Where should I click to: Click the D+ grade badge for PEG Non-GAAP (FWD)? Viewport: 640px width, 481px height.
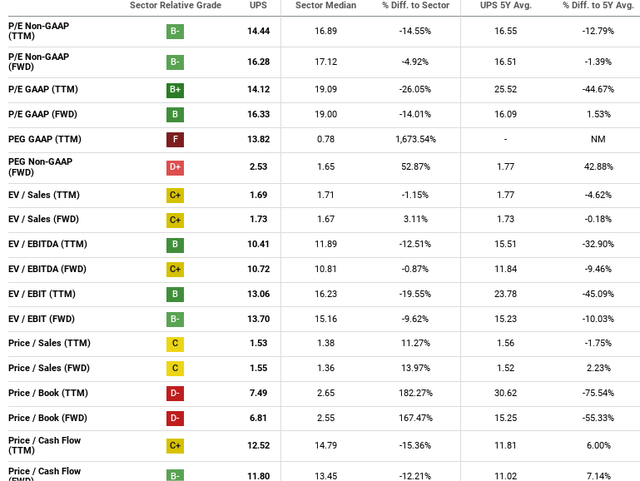(175, 167)
